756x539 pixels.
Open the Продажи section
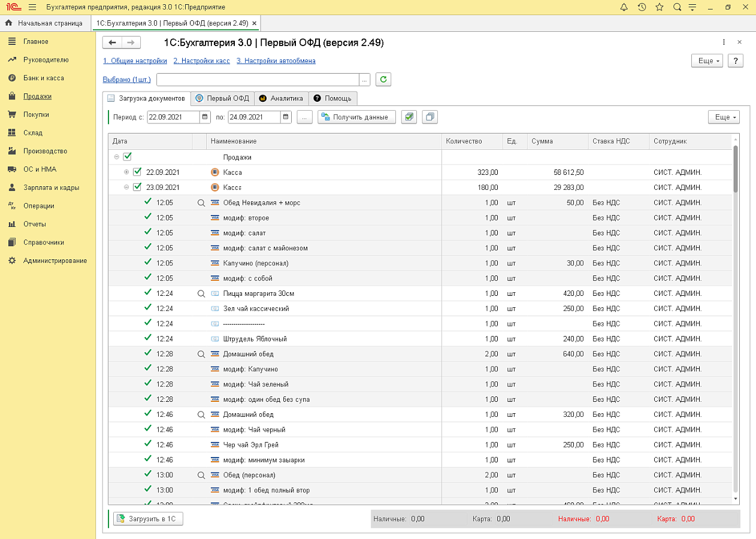[x=37, y=96]
